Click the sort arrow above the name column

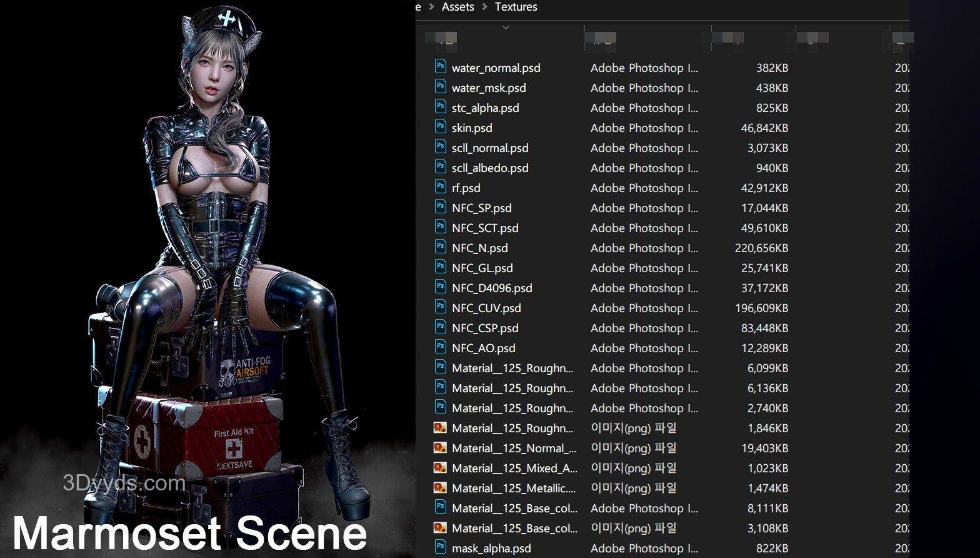[x=506, y=28]
